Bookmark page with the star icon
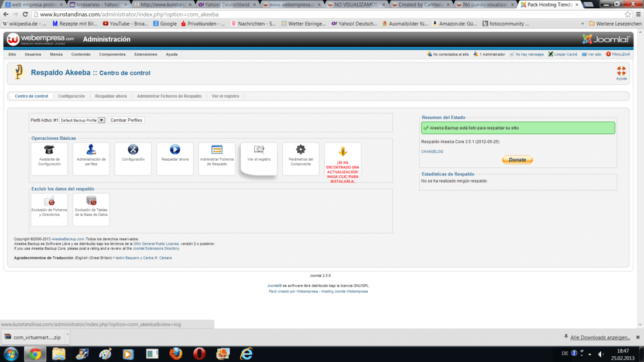This screenshot has width=644, height=362. click(628, 15)
